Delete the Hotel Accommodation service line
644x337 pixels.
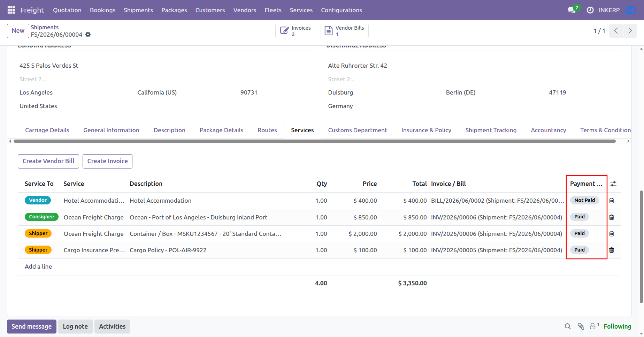612,201
